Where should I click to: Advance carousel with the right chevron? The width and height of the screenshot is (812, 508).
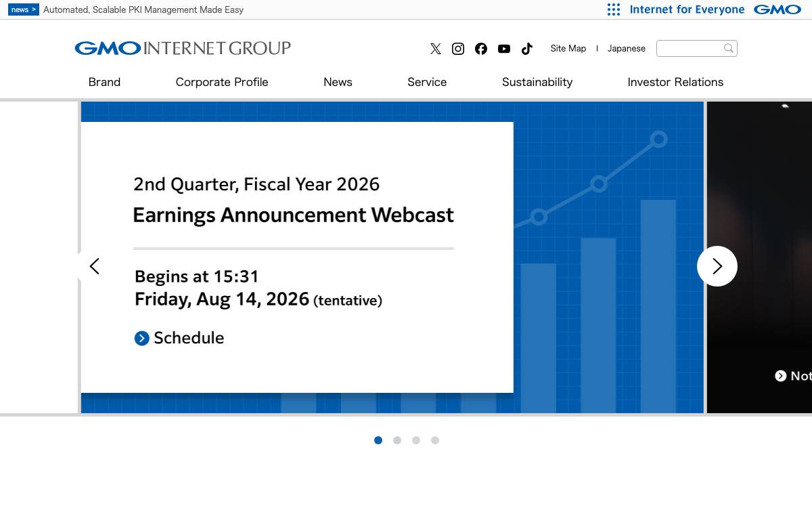tap(717, 266)
